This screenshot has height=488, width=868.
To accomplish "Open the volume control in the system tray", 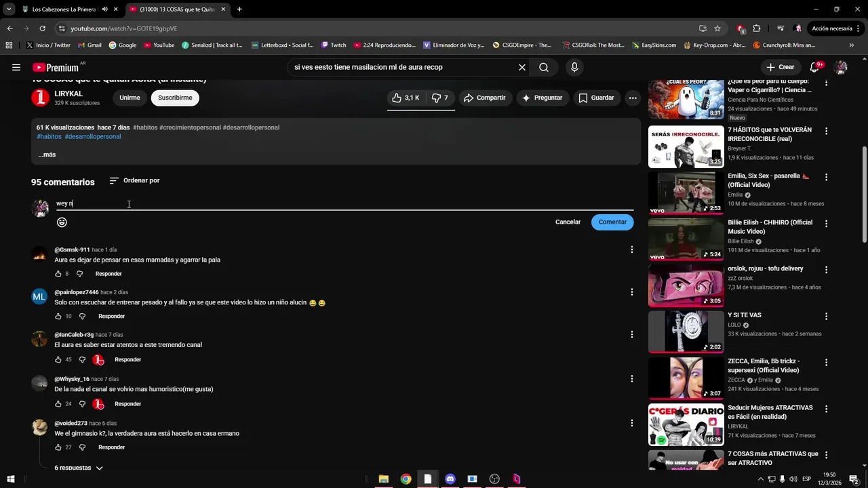I will (x=794, y=479).
